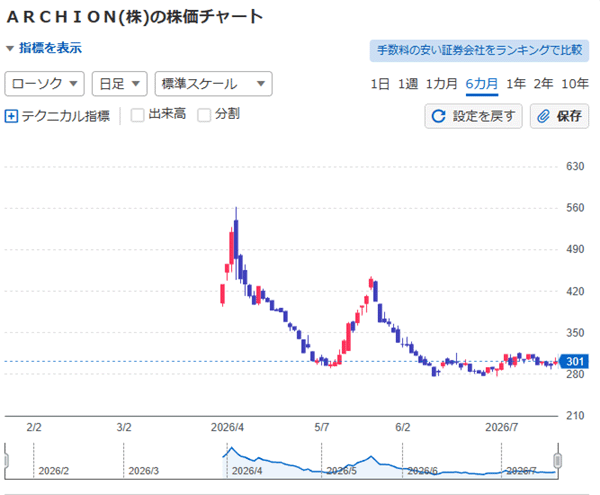Select the 1カ月 range tab
This screenshot has height=495, width=600.
click(442, 84)
